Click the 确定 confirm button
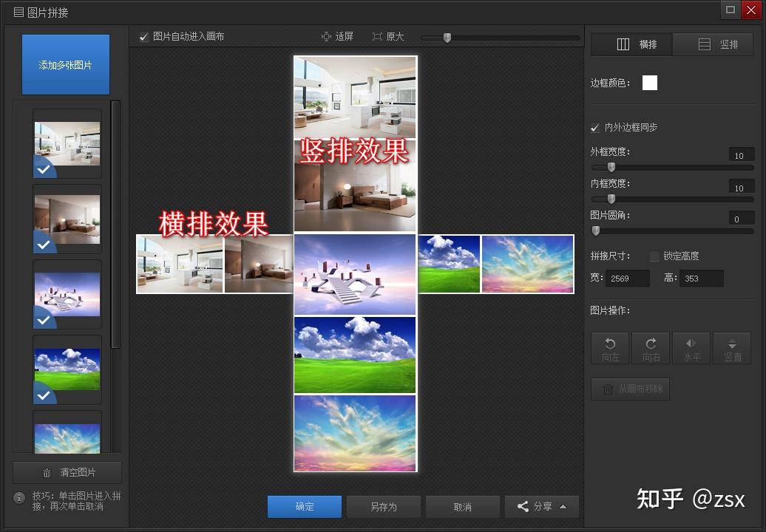The image size is (766, 532). [305, 507]
